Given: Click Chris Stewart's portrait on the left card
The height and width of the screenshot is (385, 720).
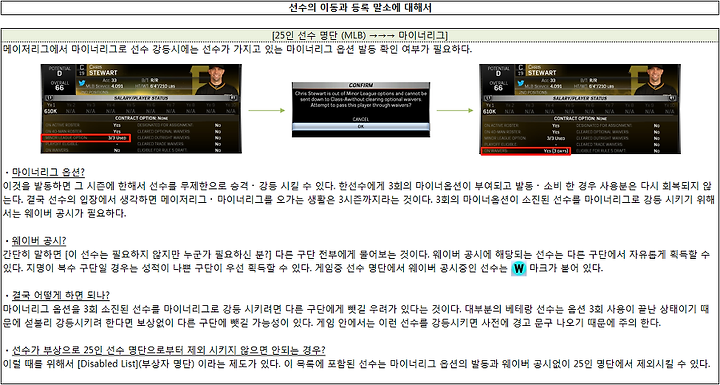Looking at the screenshot, I should pyautogui.click(x=216, y=79).
